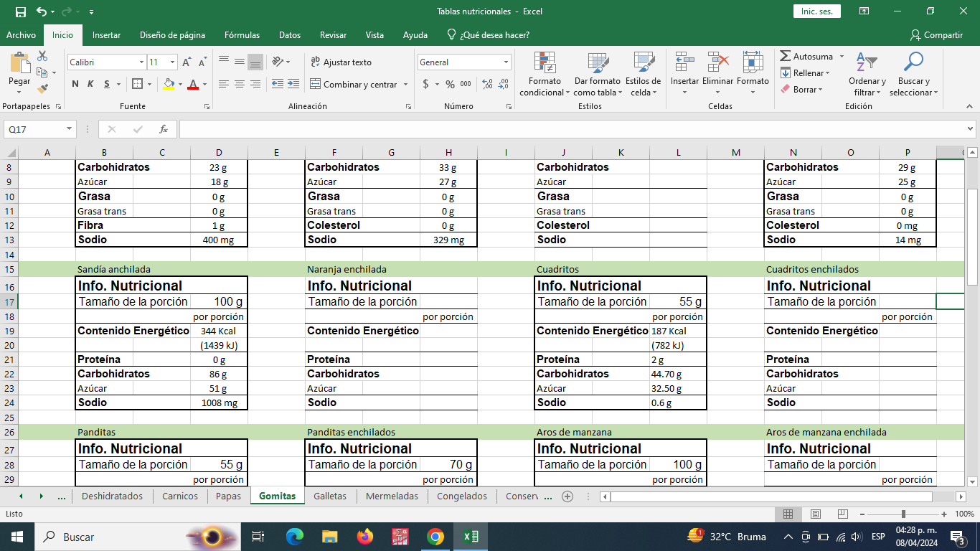This screenshot has height=551, width=980.
Task: Toggle underline formatting (S)
Action: (x=107, y=84)
